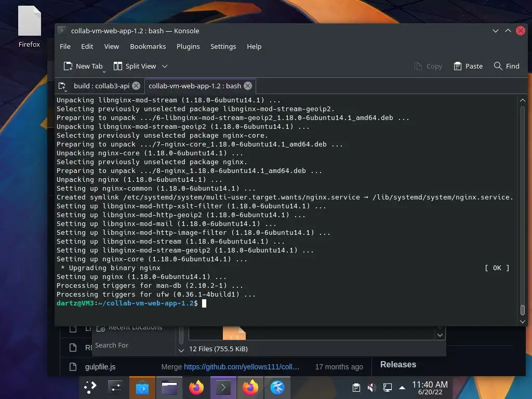Click the terminal scrollbar up arrow

(x=523, y=100)
